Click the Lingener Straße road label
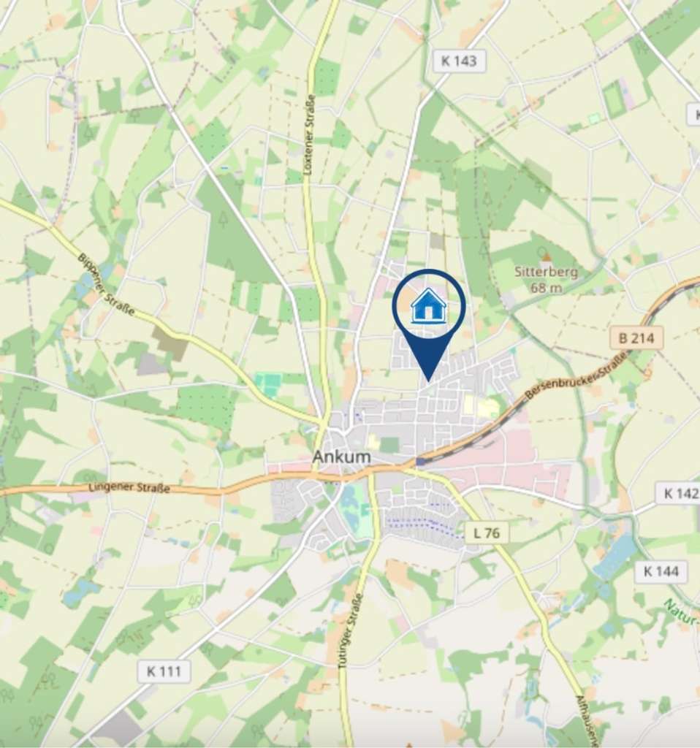The width and height of the screenshot is (700, 748). point(129,487)
